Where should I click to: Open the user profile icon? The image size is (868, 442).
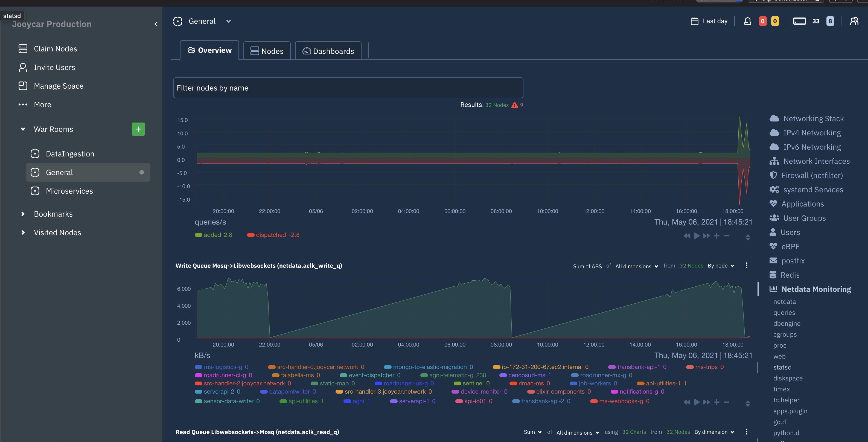[854, 21]
